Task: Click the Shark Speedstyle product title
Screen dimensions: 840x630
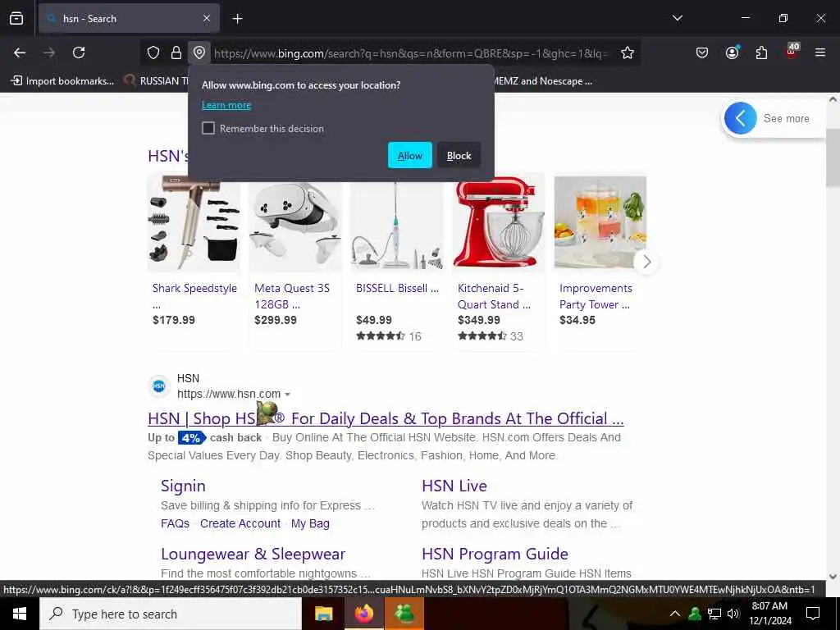Action: [194, 295]
